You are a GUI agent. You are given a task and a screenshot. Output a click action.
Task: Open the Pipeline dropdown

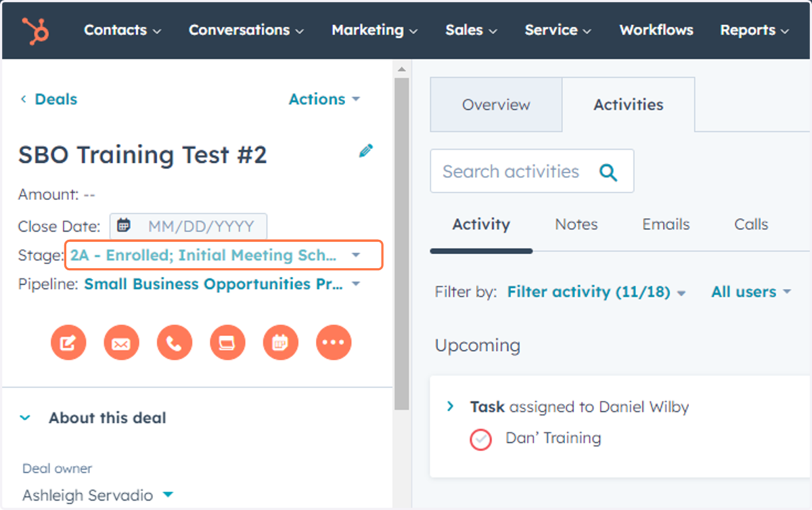[x=222, y=284]
